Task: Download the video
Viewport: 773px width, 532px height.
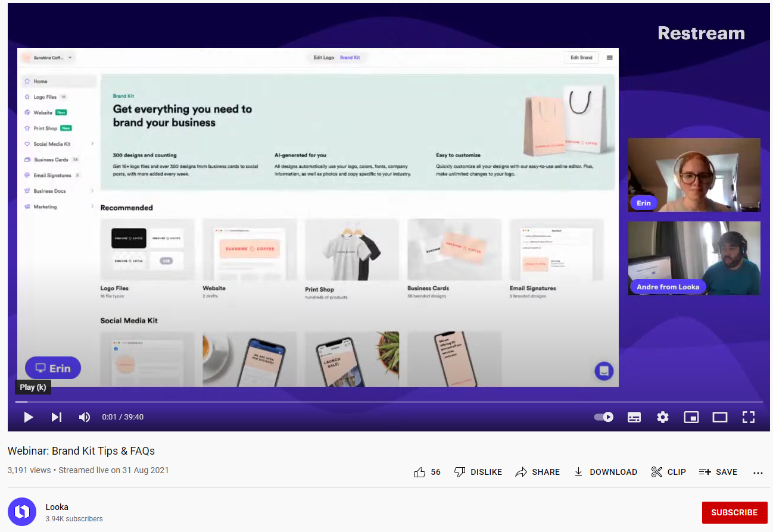Action: tap(606, 472)
